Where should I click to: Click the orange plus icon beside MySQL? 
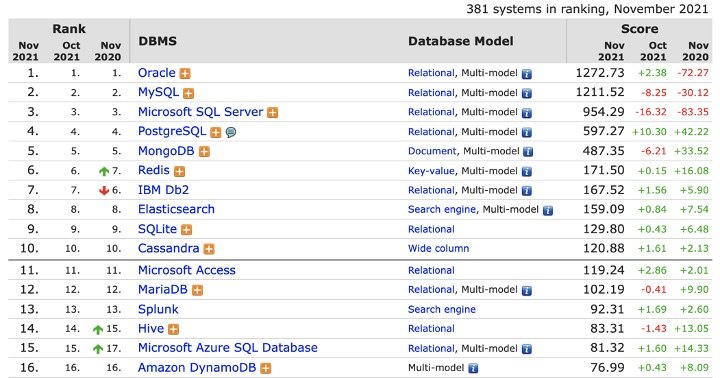tap(188, 93)
